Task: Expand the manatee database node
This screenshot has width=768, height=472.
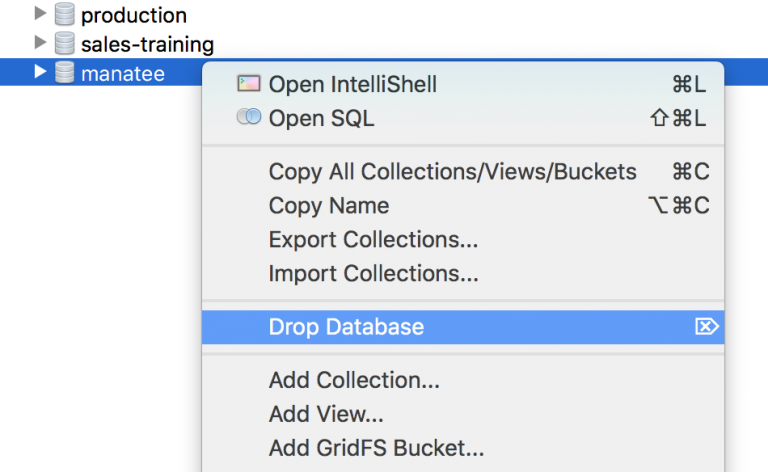Action: pos(40,72)
